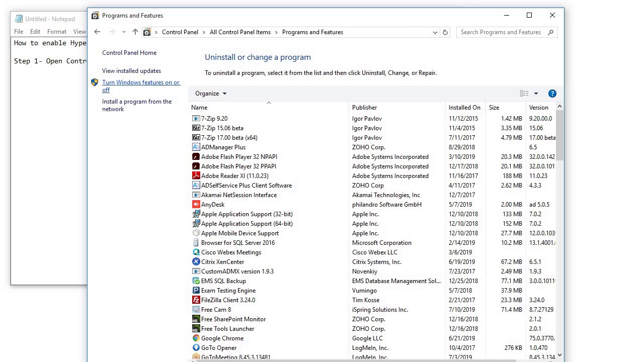Click the Google Chrome icon
This screenshot has height=362, width=644.
[196, 338]
